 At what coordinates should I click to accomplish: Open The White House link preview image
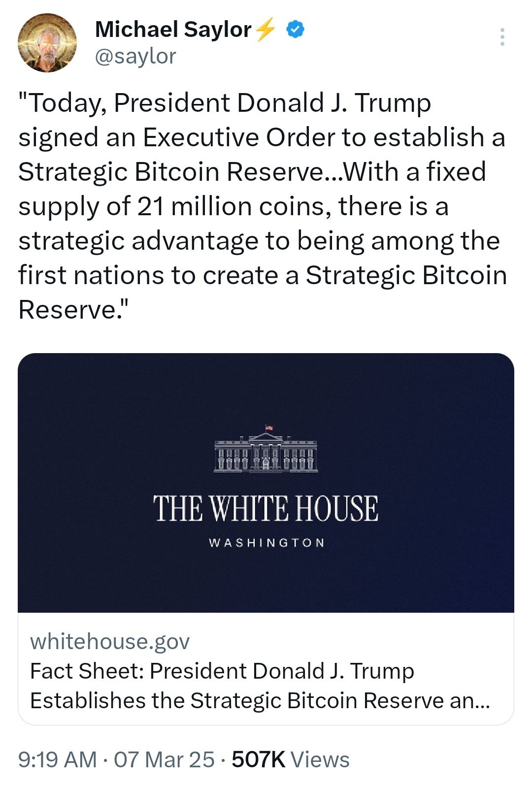click(x=266, y=483)
